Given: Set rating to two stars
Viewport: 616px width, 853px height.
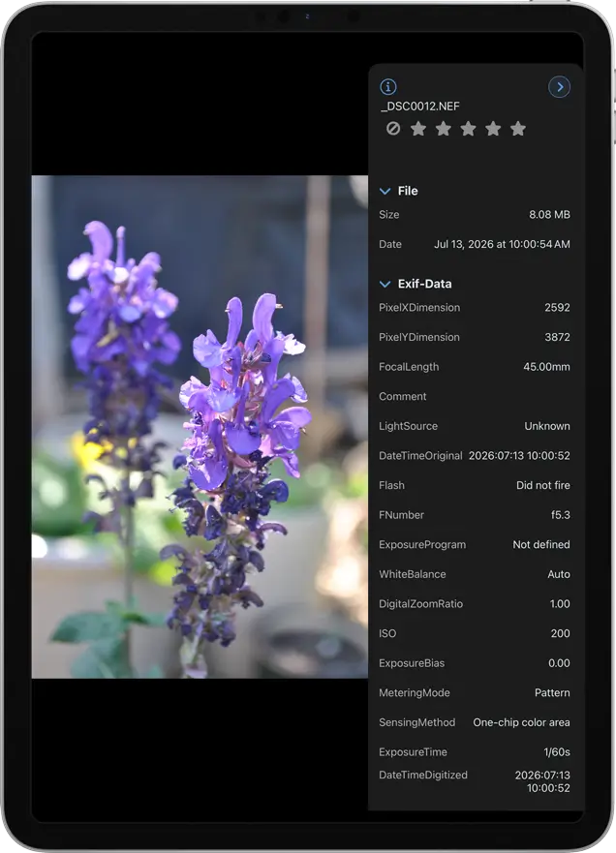Looking at the screenshot, I should coord(443,129).
